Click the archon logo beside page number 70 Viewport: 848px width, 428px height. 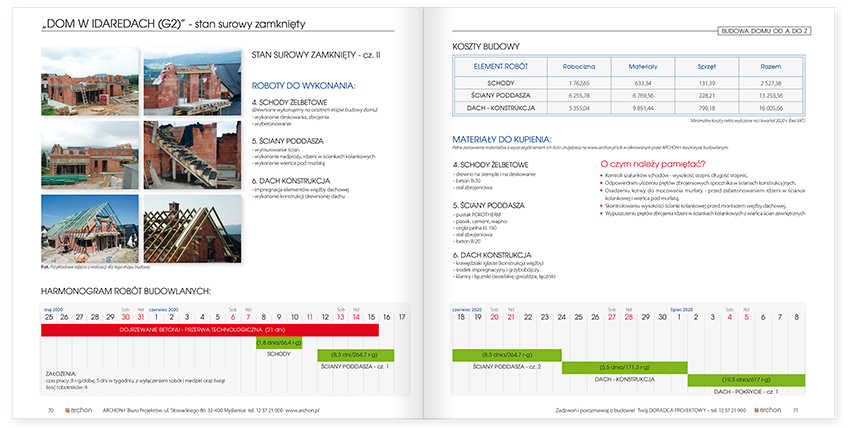[x=78, y=411]
